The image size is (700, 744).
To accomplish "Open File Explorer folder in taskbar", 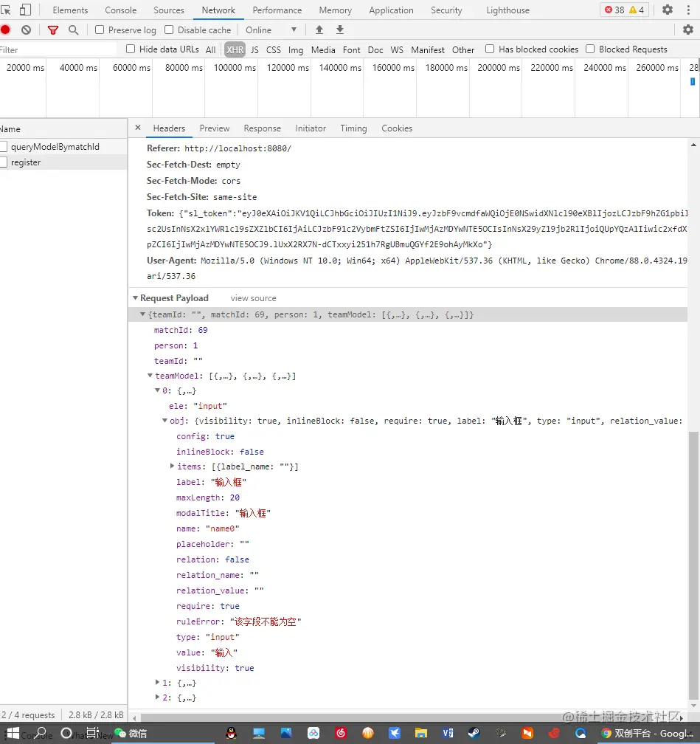I will click(x=420, y=733).
